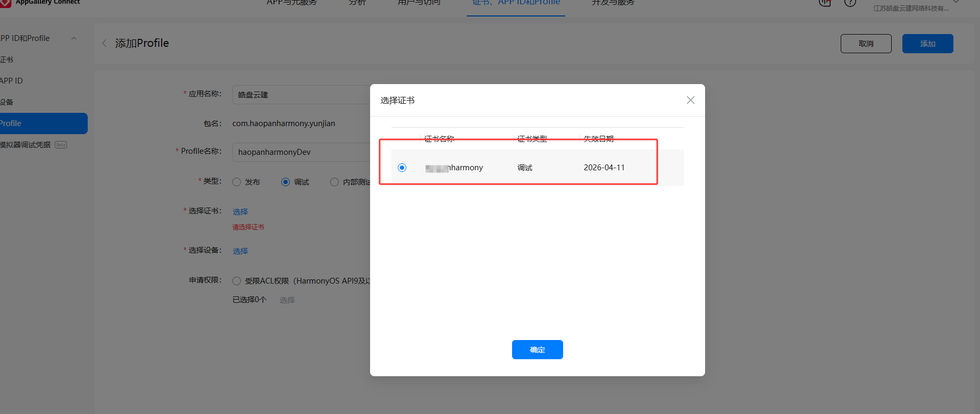This screenshot has height=414, width=980.
Task: Select the harmony certificate radio button
Action: 402,168
